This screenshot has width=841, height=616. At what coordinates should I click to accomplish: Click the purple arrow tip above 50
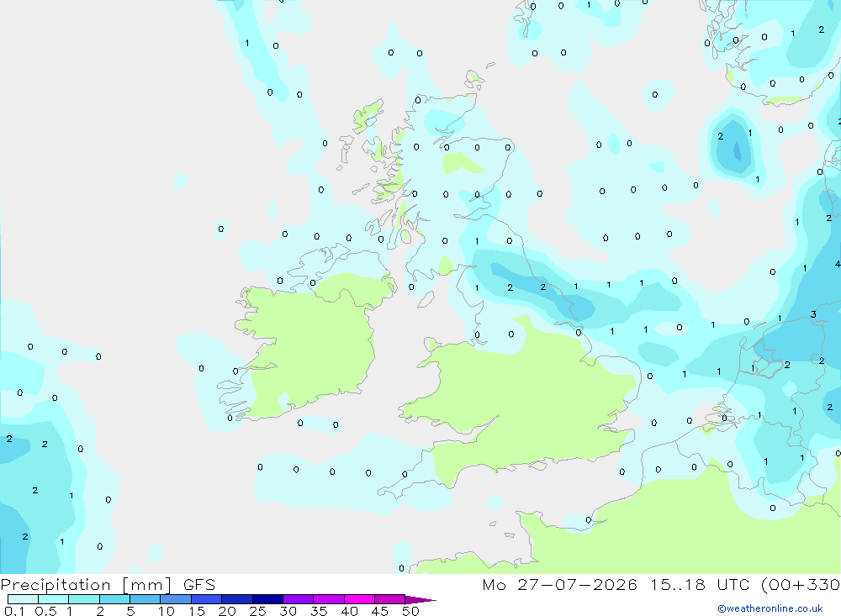pyautogui.click(x=420, y=600)
